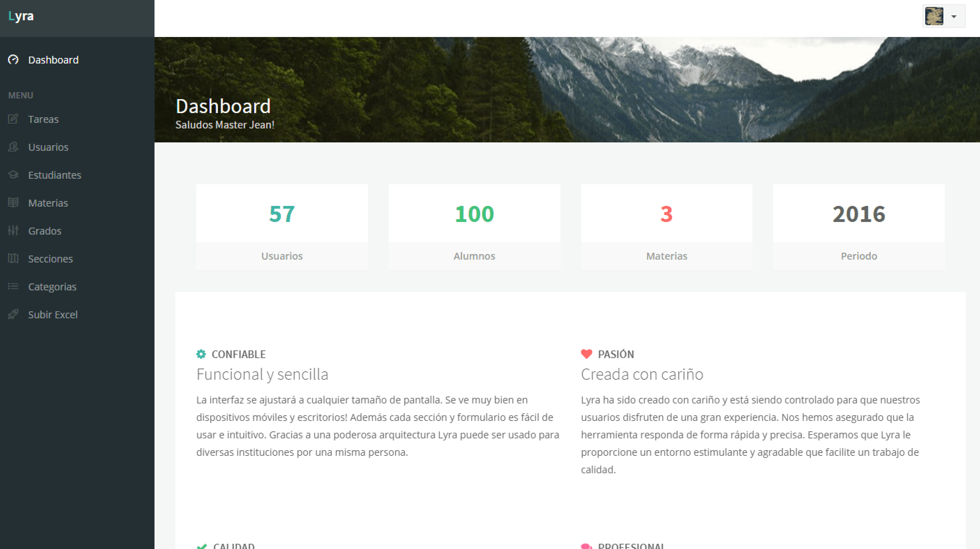Click the Dashboard gauge icon in sidebar
980x549 pixels.
13,60
